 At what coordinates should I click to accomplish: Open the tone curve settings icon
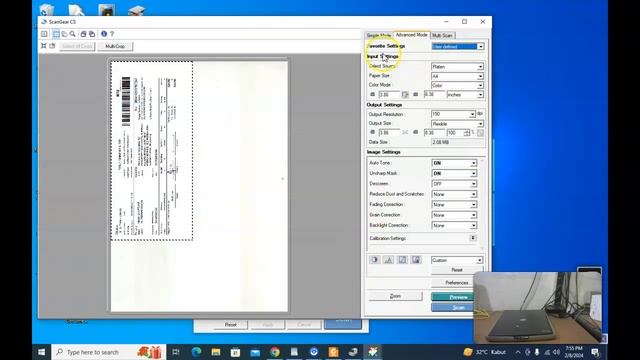pyautogui.click(x=402, y=260)
